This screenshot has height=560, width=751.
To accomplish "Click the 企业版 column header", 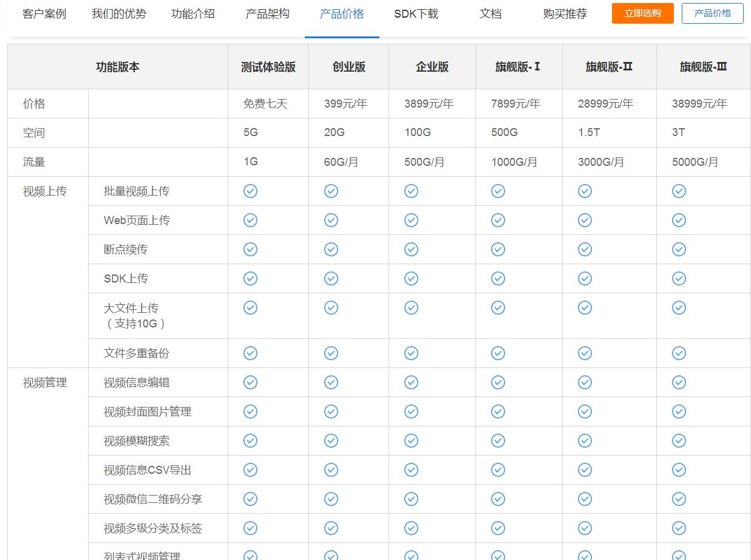I will coord(432,67).
